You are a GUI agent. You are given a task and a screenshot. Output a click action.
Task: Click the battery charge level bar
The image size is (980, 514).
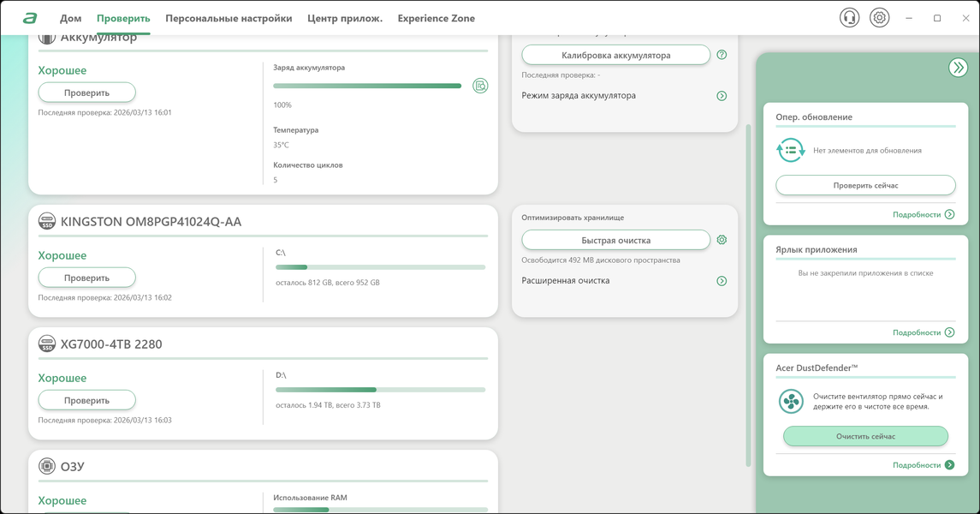click(x=367, y=86)
